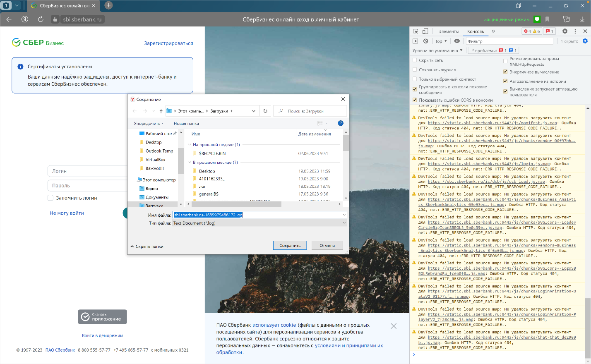The height and width of the screenshot is (364, 591).
Task: Open browser collections icon in title bar
Action: 519,5
